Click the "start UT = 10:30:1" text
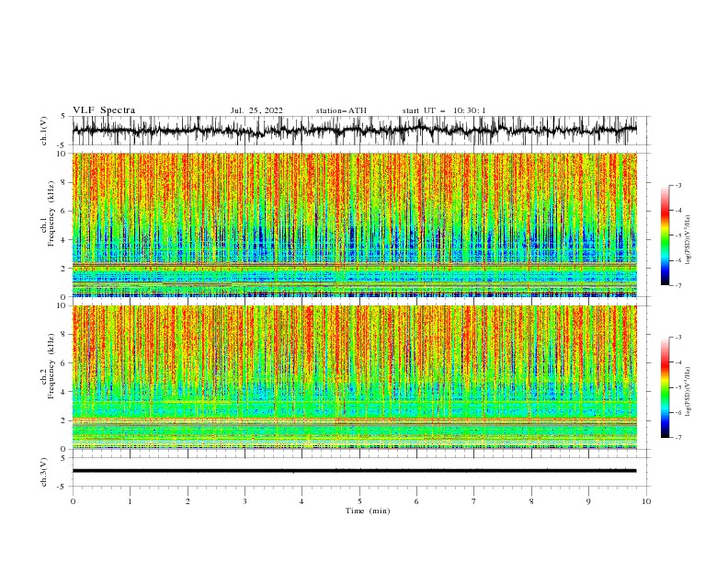The image size is (728, 563). [x=444, y=110]
